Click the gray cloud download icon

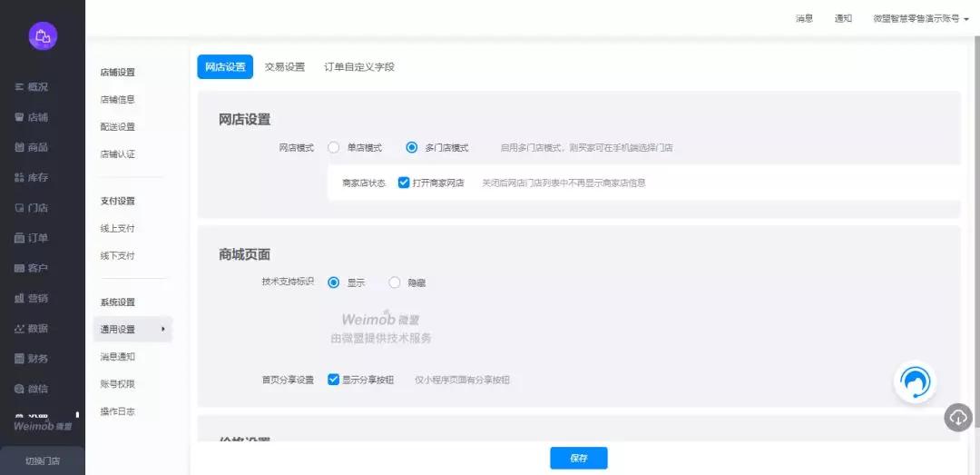(x=958, y=417)
